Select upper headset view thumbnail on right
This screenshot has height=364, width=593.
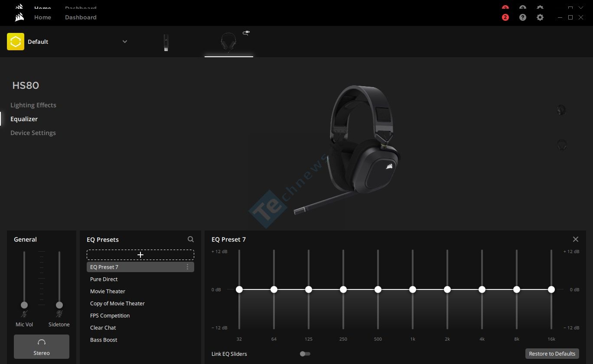tap(561, 110)
